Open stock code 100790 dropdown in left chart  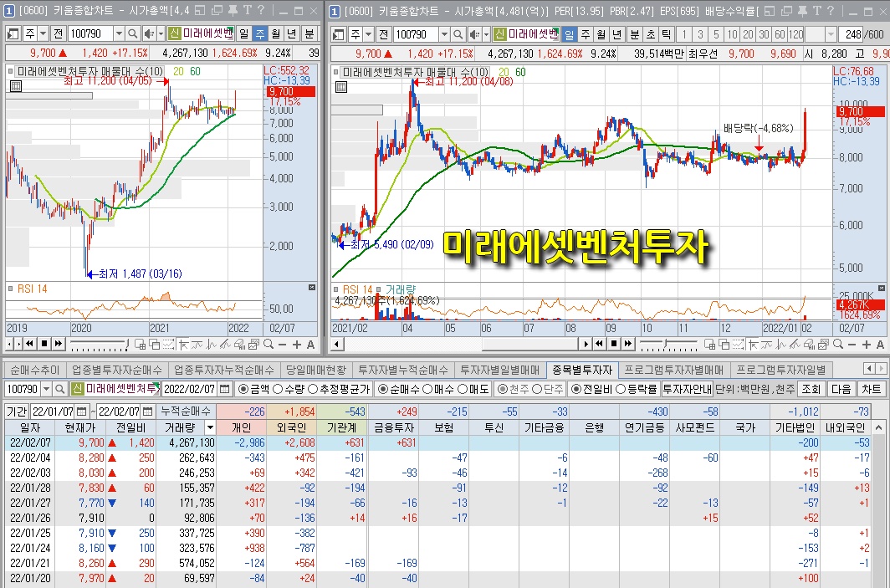(x=119, y=34)
